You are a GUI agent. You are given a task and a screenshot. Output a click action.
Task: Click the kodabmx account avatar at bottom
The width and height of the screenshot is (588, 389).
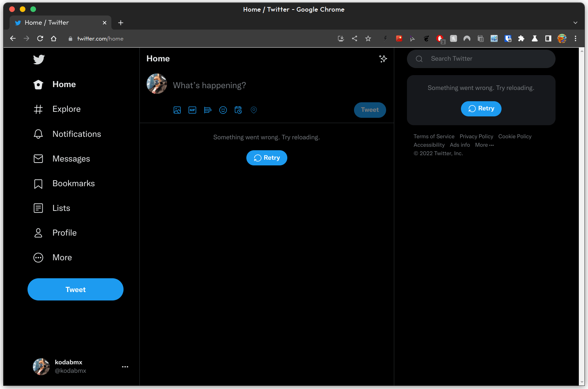tap(41, 367)
